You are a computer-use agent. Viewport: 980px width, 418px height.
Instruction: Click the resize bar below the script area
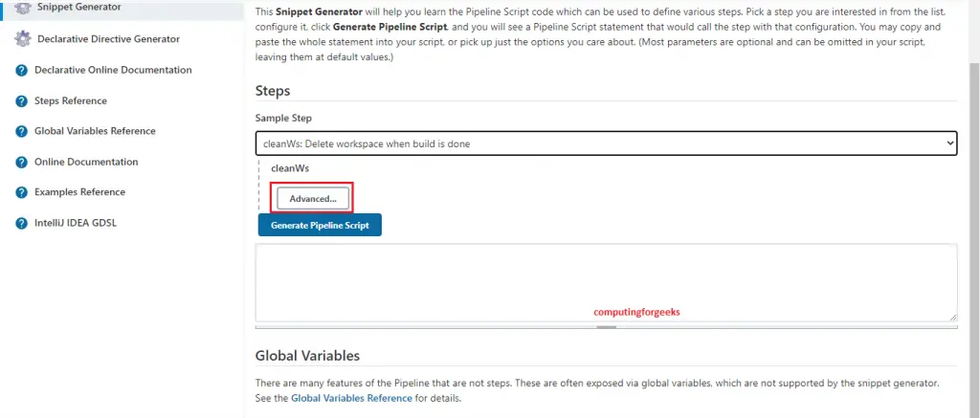606,327
